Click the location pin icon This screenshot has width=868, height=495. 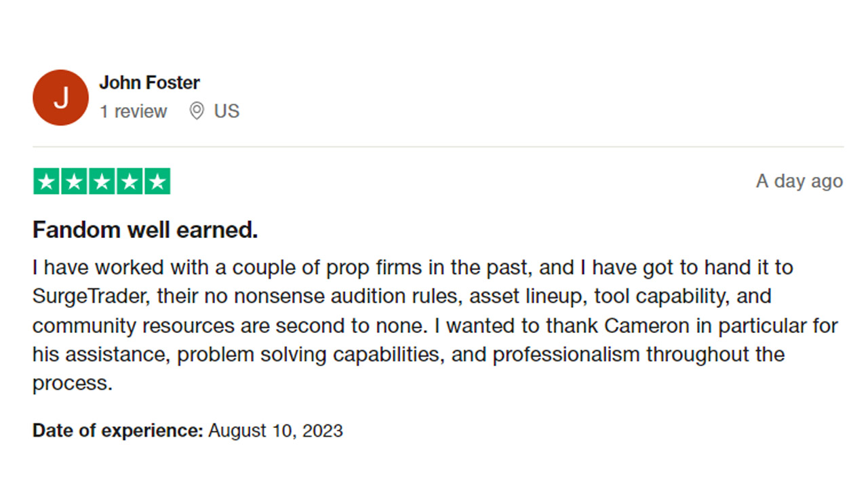(x=197, y=111)
